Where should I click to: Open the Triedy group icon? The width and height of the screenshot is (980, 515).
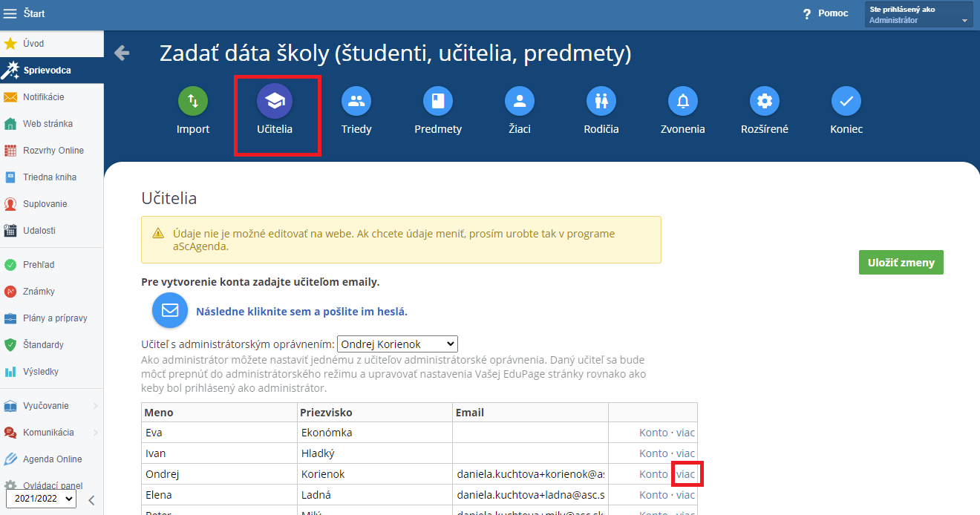pos(356,101)
